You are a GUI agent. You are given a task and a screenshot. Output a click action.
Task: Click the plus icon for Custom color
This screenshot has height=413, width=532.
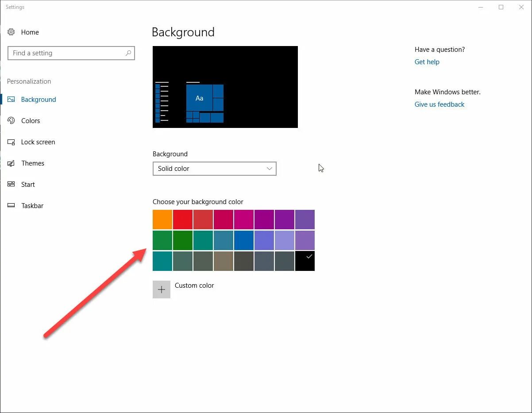pyautogui.click(x=162, y=289)
